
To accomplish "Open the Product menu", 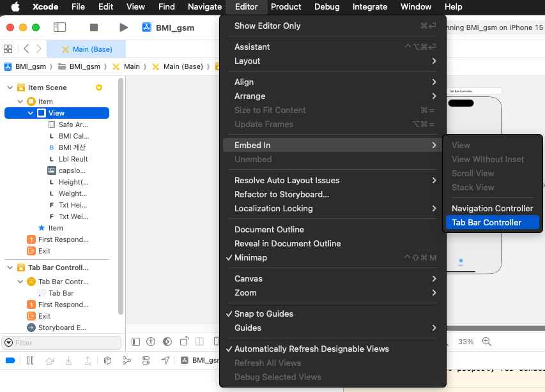I will coord(286,6).
